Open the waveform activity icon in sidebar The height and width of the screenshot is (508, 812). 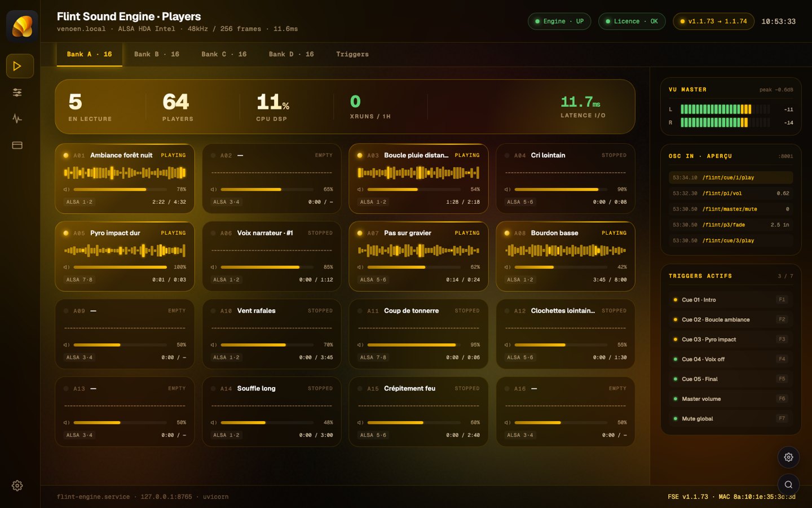pos(17,119)
